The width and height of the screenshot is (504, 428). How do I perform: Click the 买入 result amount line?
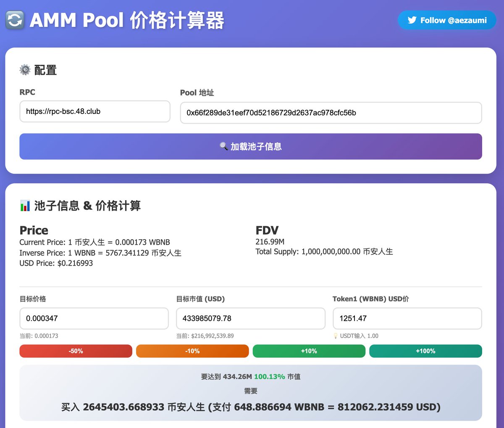(x=251, y=407)
